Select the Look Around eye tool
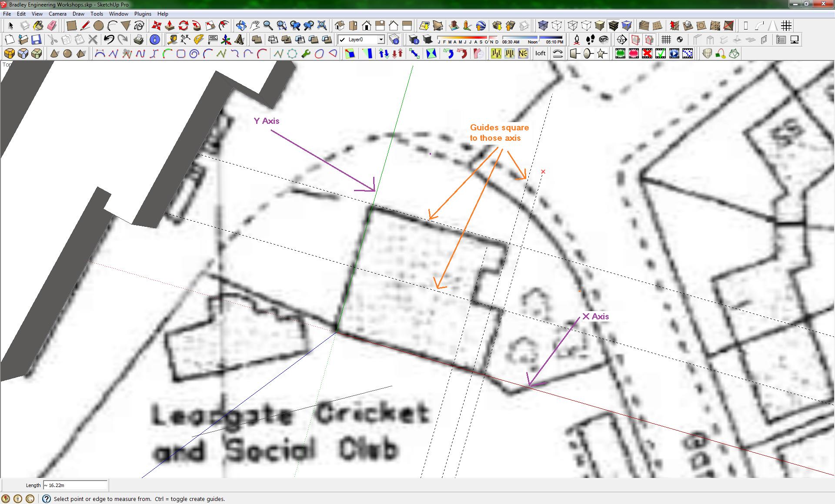 [x=604, y=40]
